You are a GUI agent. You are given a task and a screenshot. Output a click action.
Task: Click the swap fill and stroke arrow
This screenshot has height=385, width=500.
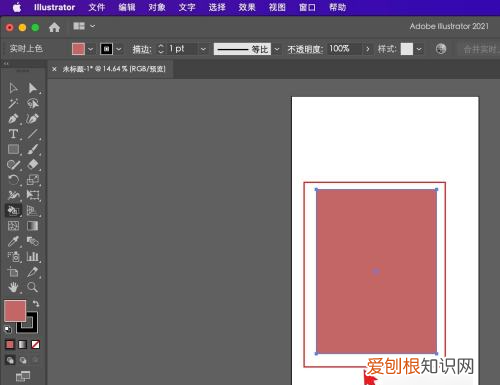click(x=36, y=304)
